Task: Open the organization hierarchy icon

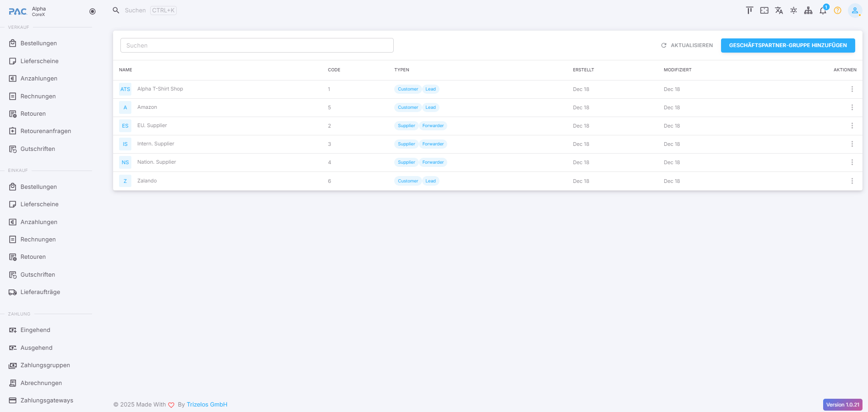Action: (808, 11)
